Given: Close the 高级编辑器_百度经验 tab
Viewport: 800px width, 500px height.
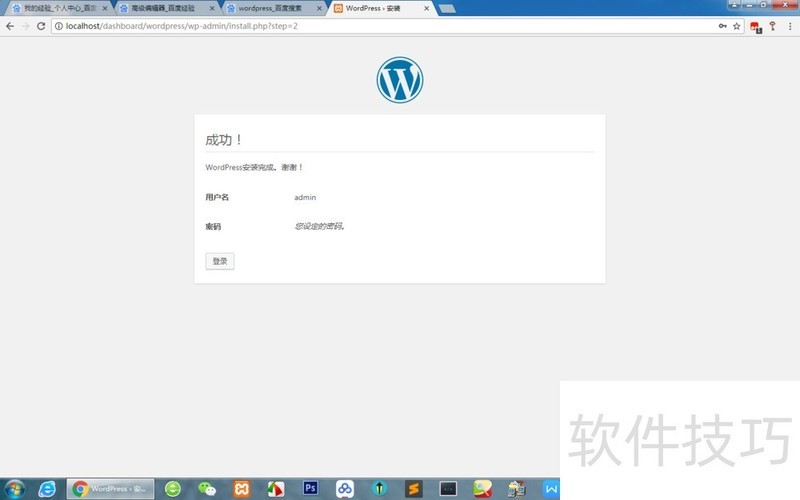Looking at the screenshot, I should [212, 8].
